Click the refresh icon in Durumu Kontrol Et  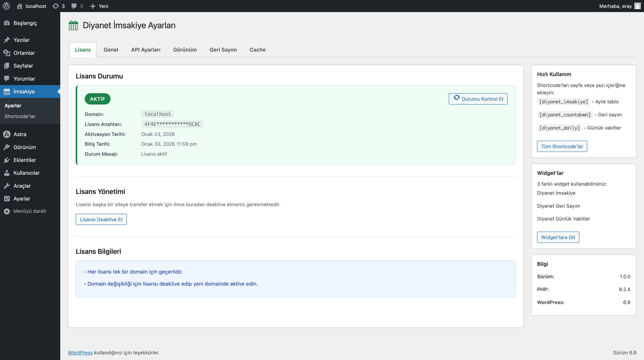[456, 98]
